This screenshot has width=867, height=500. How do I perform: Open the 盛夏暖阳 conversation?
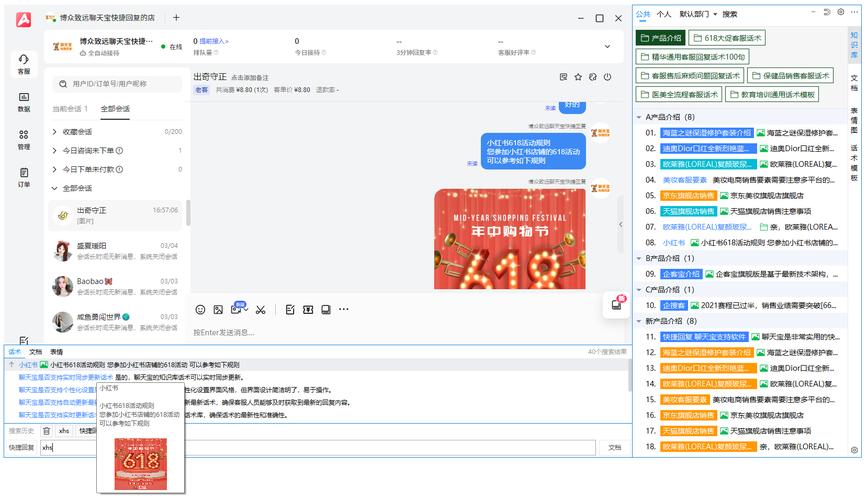point(116,251)
